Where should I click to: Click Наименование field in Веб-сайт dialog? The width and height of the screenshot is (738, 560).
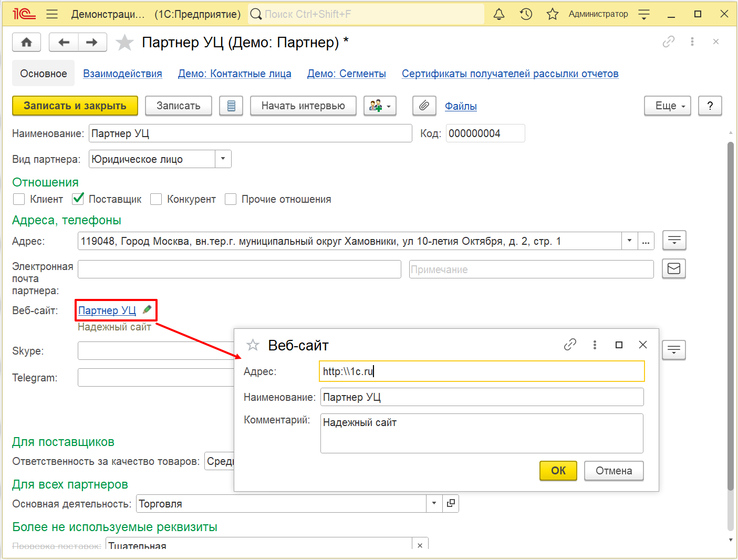tap(482, 397)
